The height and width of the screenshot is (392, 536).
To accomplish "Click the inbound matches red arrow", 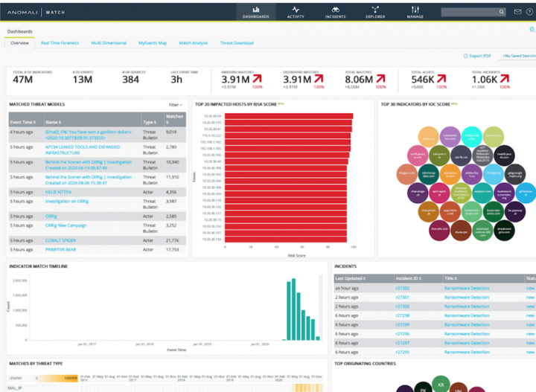I will coord(257,79).
